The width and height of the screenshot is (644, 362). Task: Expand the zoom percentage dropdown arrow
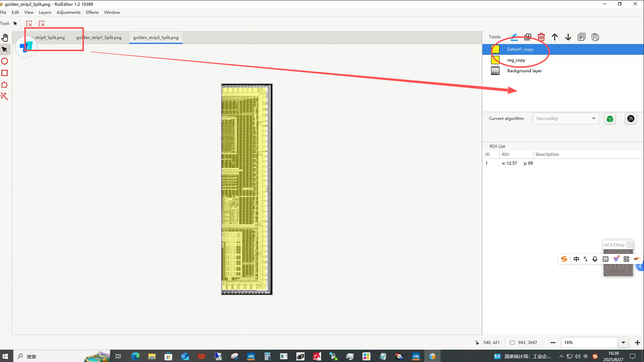tap(623, 342)
